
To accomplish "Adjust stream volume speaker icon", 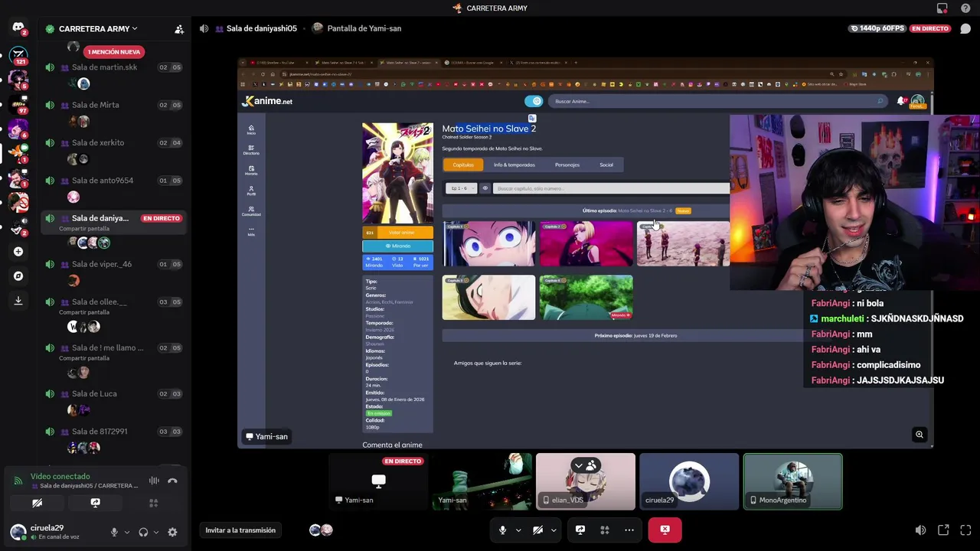I will 920,530.
